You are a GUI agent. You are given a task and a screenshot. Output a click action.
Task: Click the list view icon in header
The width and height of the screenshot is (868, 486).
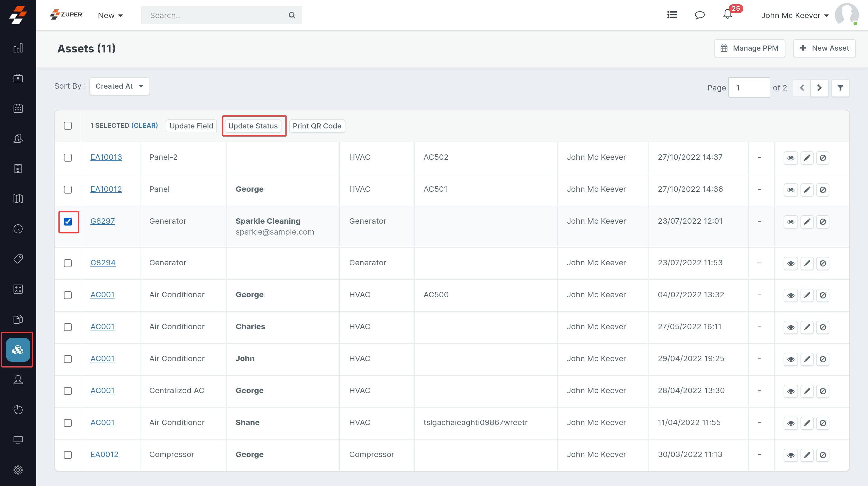pos(672,15)
